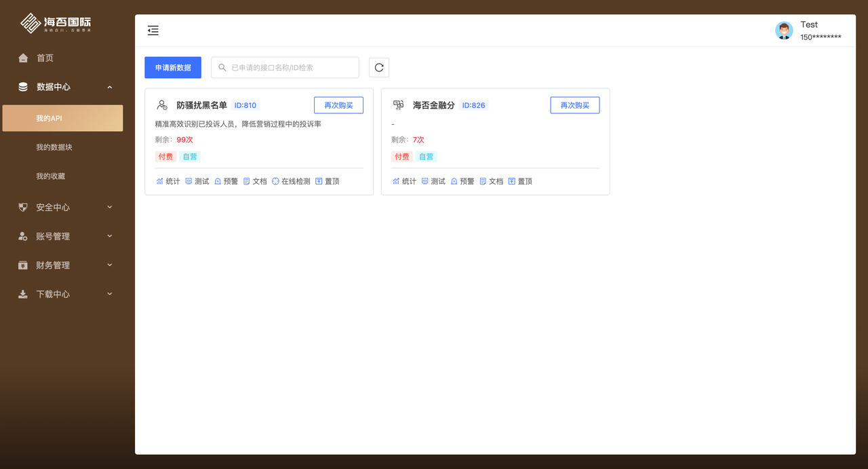Open 测试 for 防骚扰黑名单
This screenshot has width=868, height=469.
pos(197,181)
